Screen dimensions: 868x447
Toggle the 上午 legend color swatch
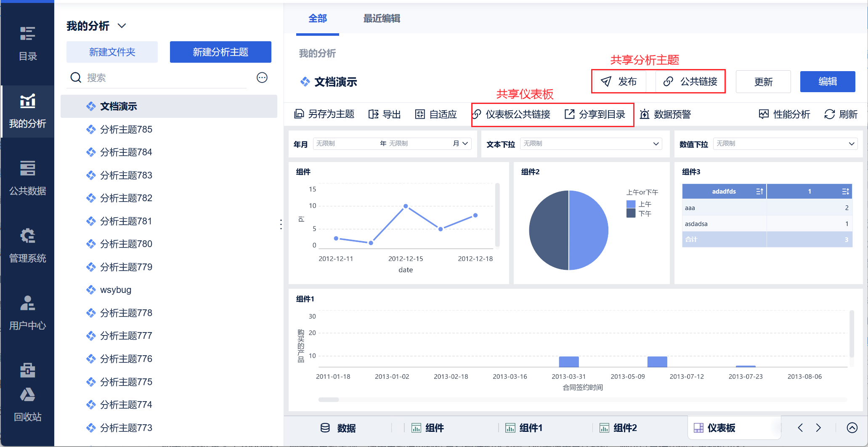(631, 204)
